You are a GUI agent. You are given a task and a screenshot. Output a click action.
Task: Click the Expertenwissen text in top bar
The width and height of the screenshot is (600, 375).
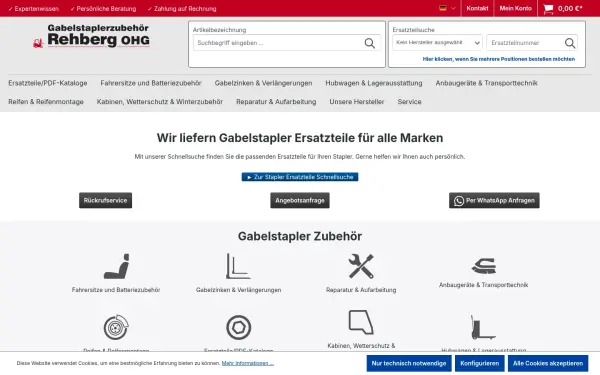coord(37,8)
